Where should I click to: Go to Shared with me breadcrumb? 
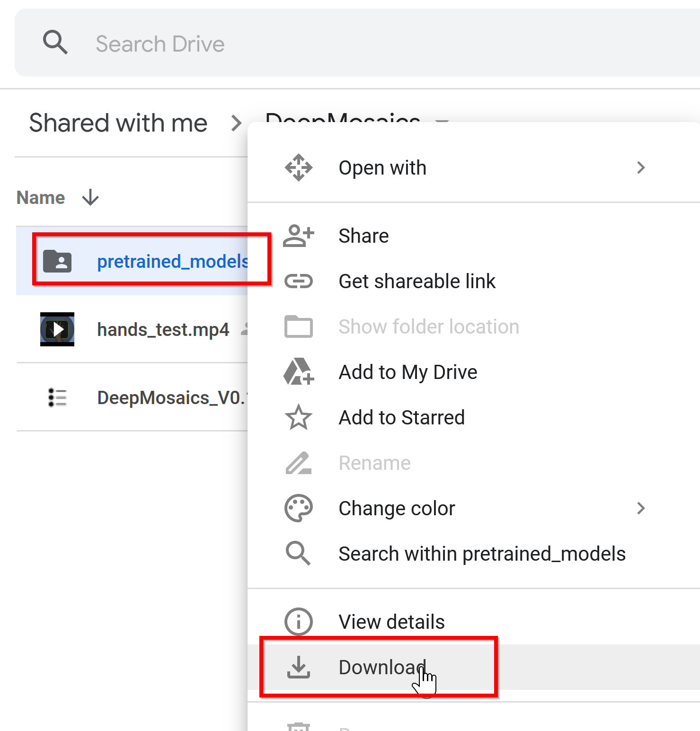pyautogui.click(x=118, y=123)
